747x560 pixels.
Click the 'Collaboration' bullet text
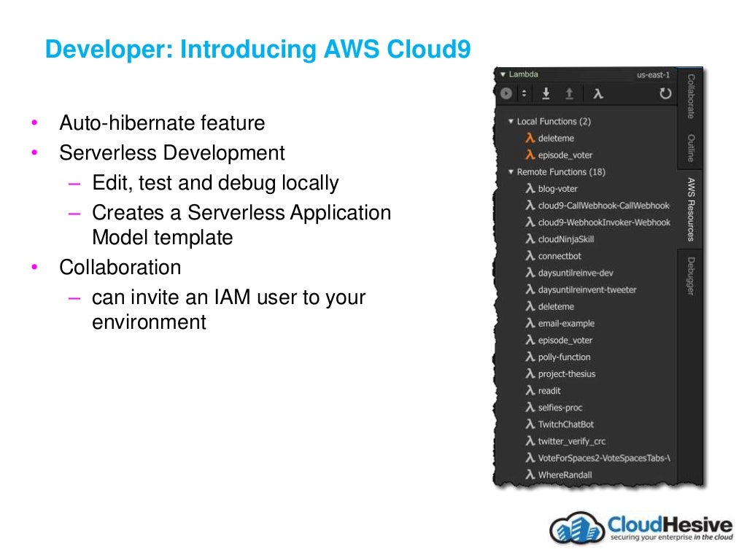coord(120,267)
